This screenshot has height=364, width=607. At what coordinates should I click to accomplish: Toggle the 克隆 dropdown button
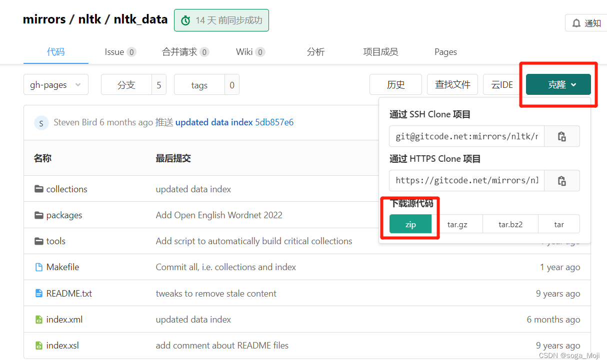[558, 84]
